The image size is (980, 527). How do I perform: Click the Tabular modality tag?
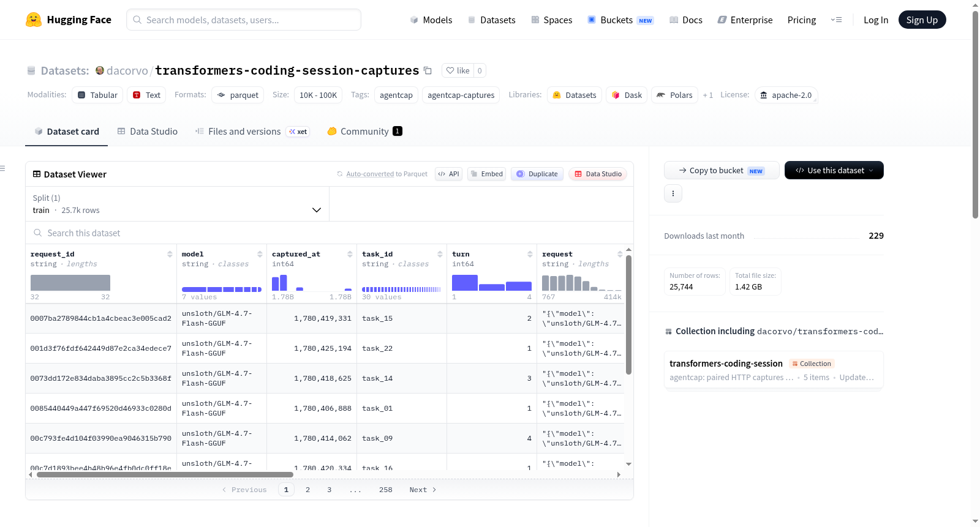(x=98, y=95)
